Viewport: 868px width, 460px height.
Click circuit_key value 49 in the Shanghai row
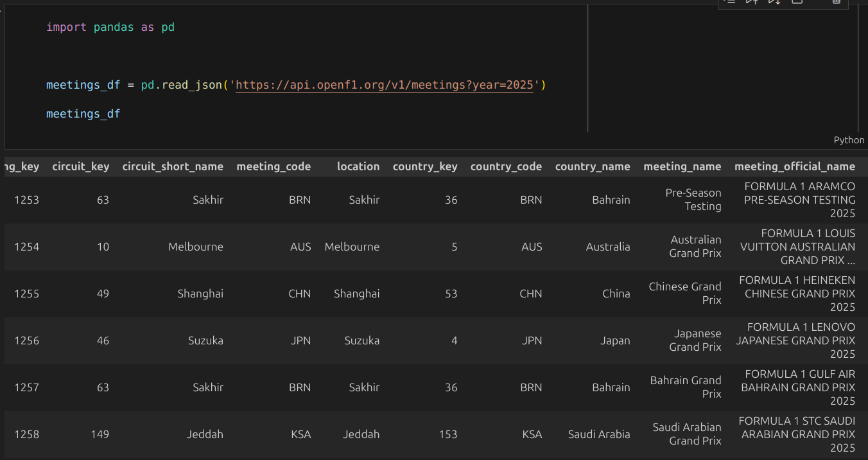[103, 294]
